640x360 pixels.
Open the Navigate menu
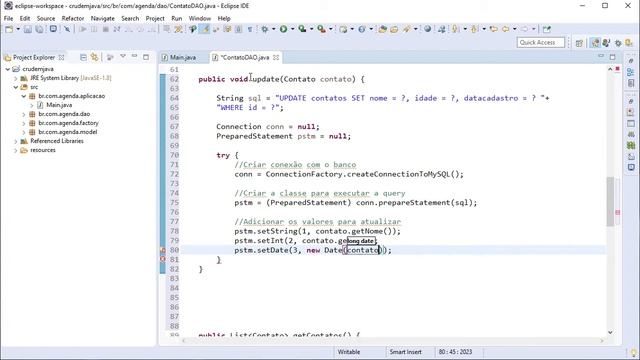(x=102, y=18)
